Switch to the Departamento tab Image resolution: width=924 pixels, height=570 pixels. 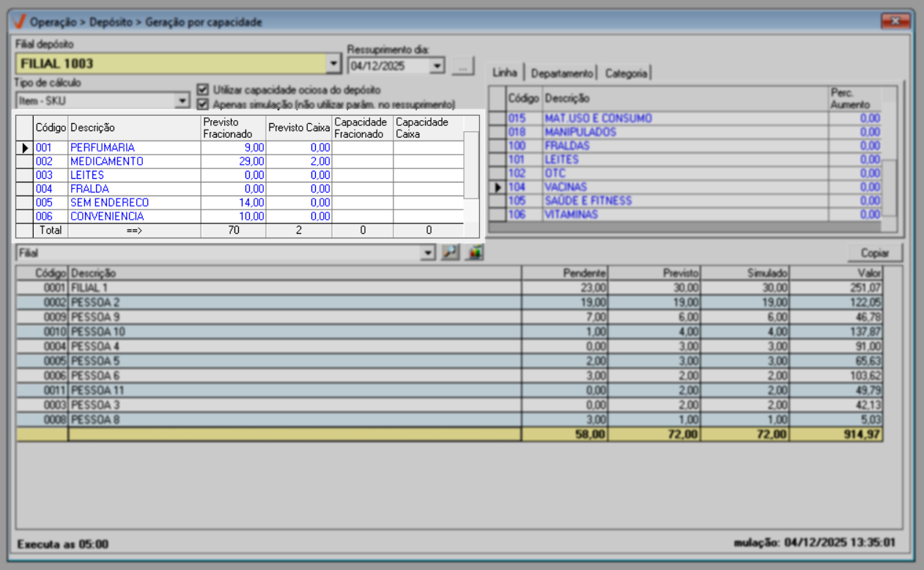pyautogui.click(x=562, y=73)
